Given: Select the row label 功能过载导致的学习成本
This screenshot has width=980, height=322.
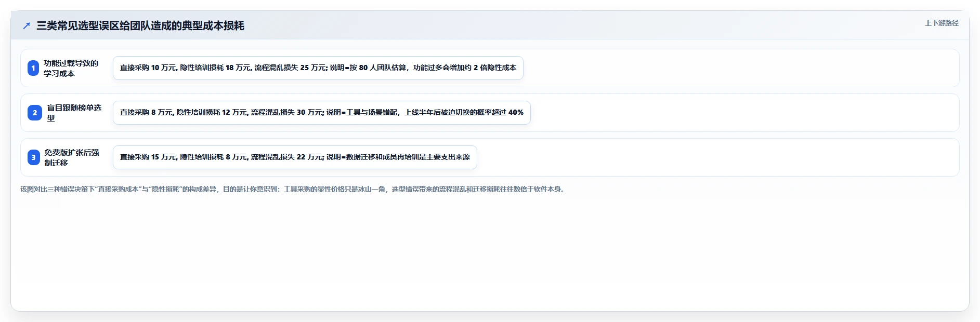Looking at the screenshot, I should [71, 68].
